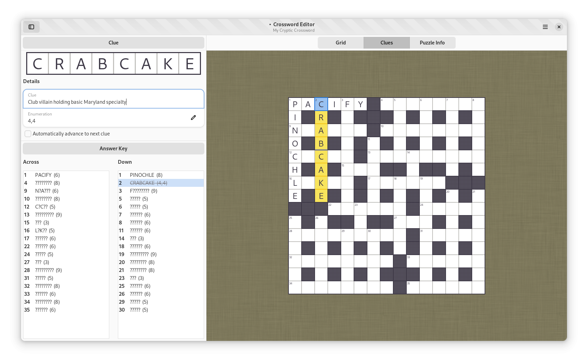The width and height of the screenshot is (588, 364).
Task: Select 24 Across clue row
Action: coord(66,254)
